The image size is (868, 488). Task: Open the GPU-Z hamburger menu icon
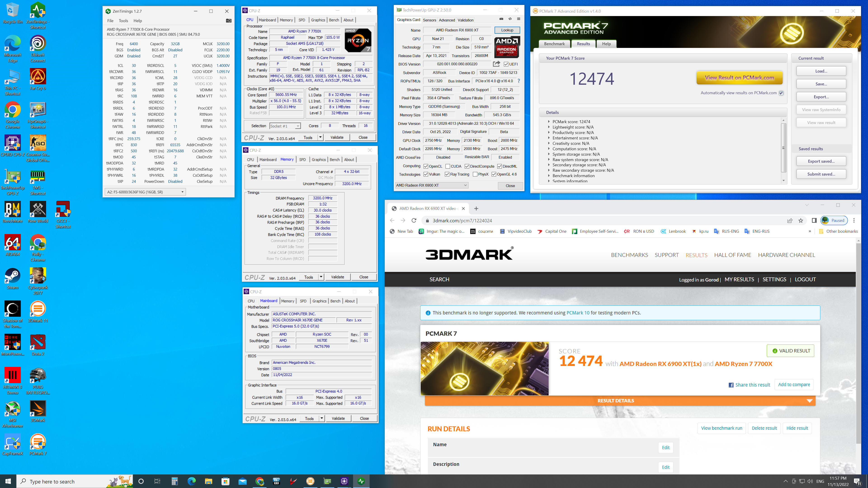tap(519, 19)
